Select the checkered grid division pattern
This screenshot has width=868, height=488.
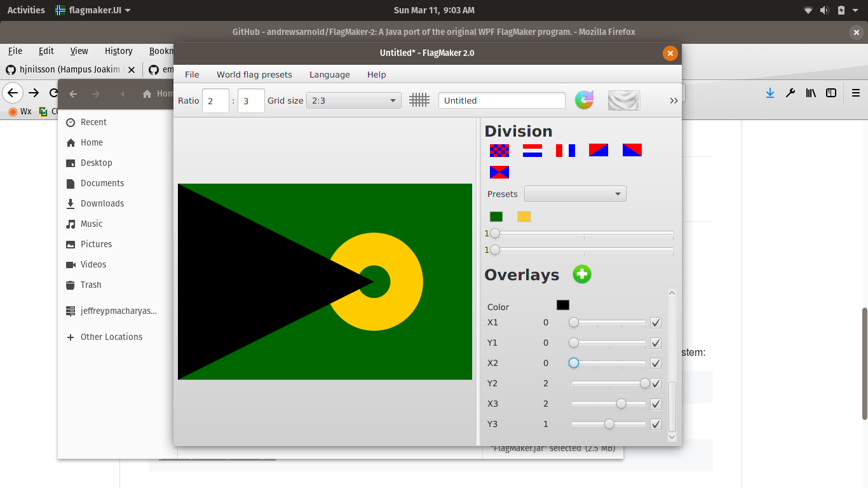[499, 151]
